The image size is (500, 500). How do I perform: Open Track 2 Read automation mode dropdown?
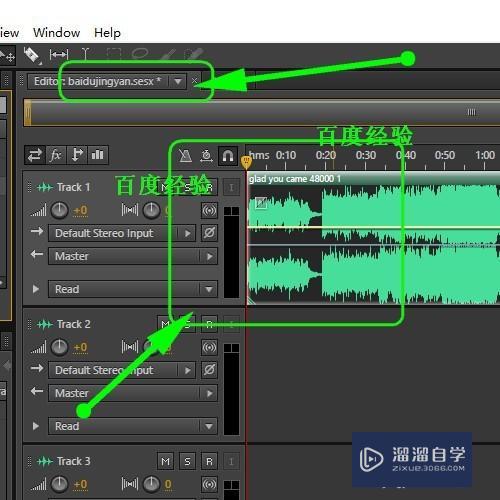click(x=133, y=426)
